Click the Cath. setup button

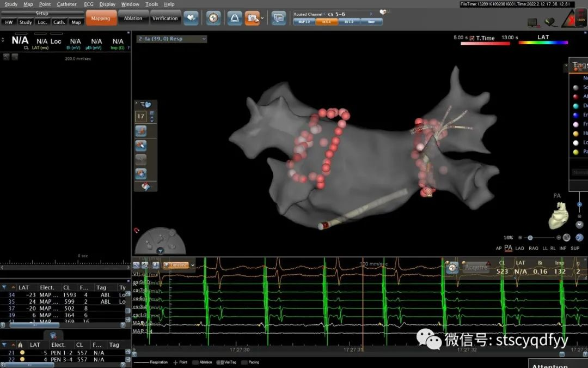point(59,22)
